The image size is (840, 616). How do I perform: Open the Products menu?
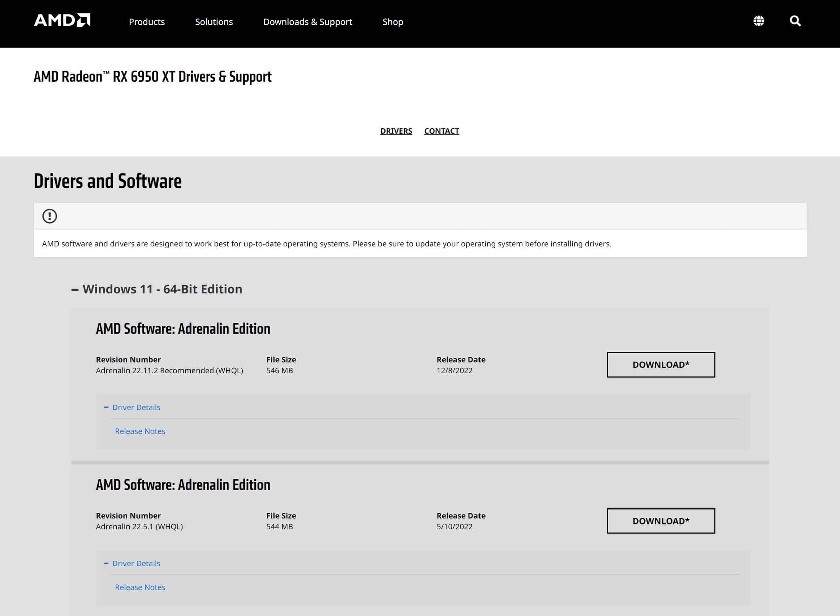147,22
